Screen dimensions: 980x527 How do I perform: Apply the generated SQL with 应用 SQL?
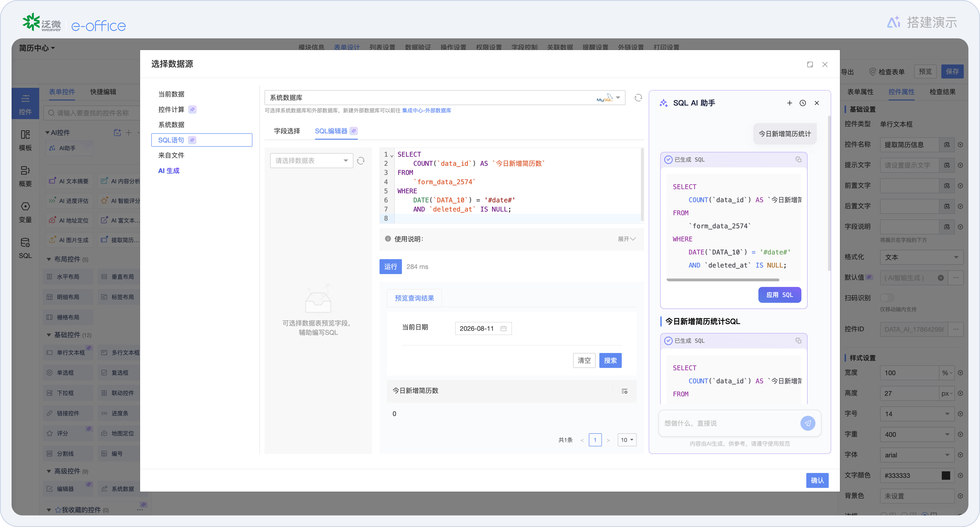point(780,295)
